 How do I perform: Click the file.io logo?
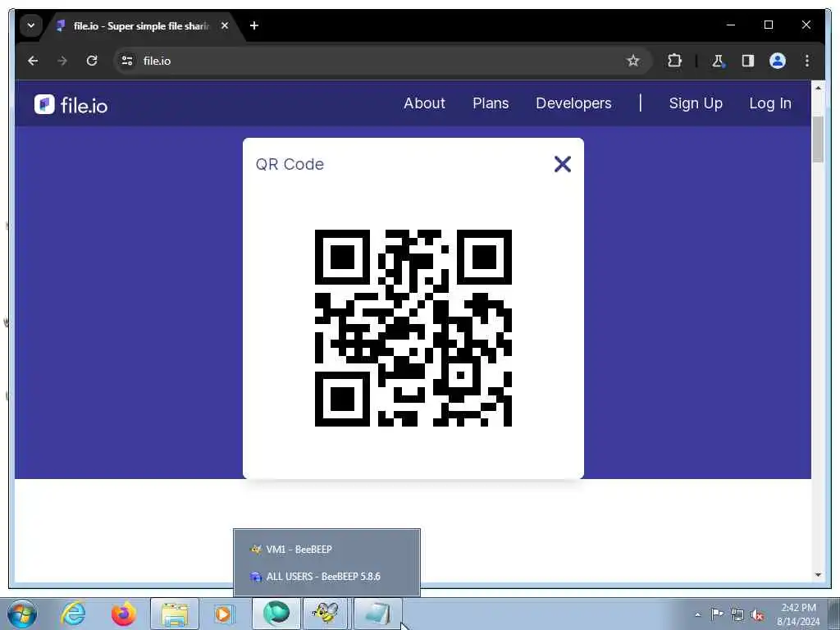click(71, 104)
